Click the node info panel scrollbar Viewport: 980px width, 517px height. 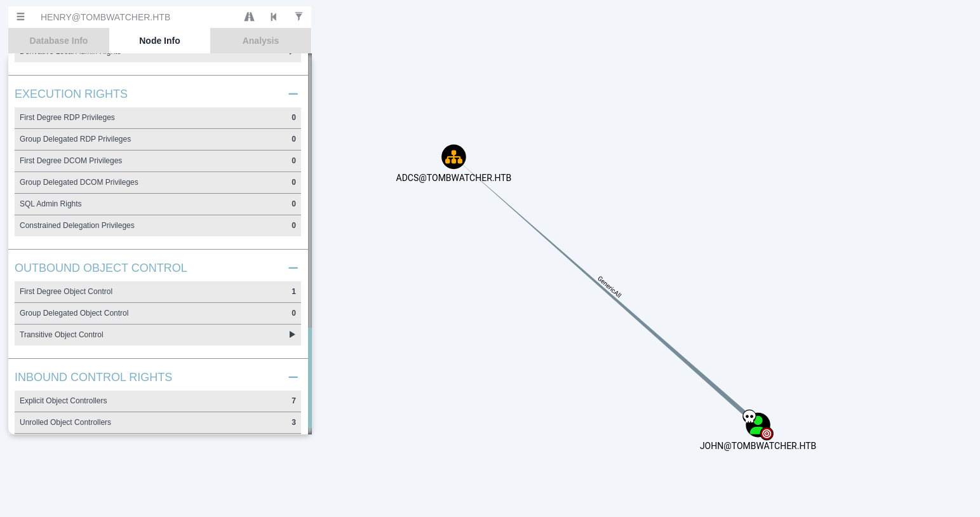tap(310, 191)
